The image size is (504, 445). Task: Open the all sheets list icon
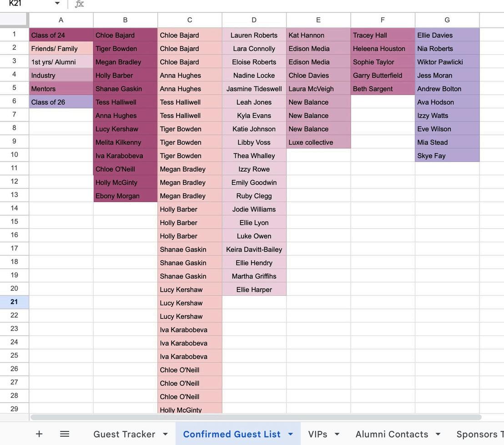pyautogui.click(x=65, y=434)
